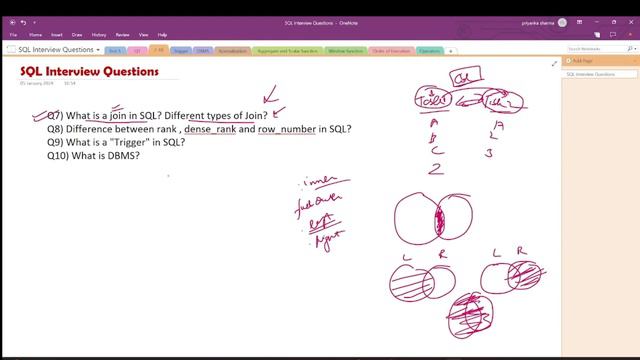Click the Q7 join in SQL question text
The height and width of the screenshot is (360, 640).
[157, 116]
